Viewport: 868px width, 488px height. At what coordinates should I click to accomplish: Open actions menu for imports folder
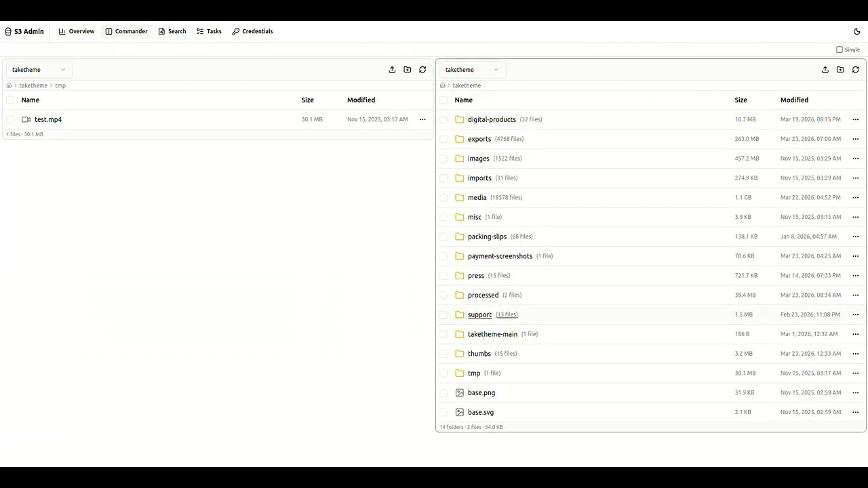(856, 178)
